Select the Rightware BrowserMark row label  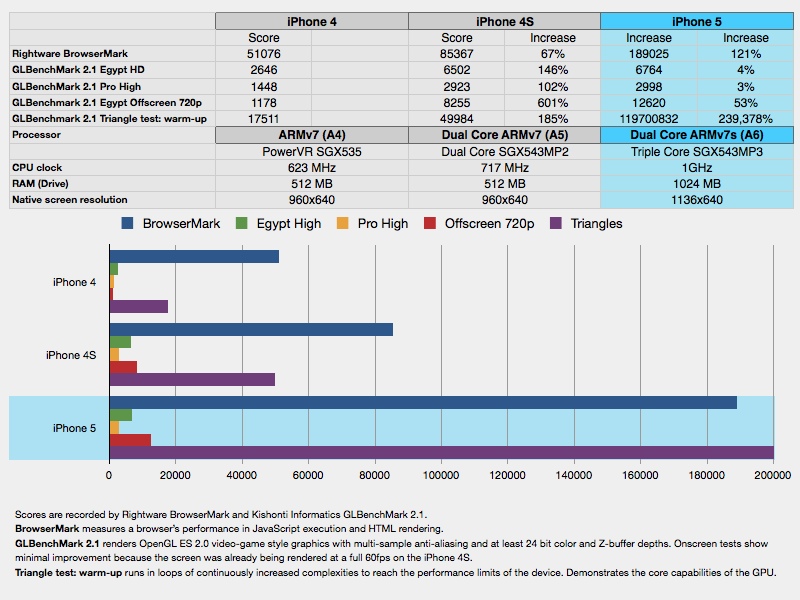coord(70,54)
